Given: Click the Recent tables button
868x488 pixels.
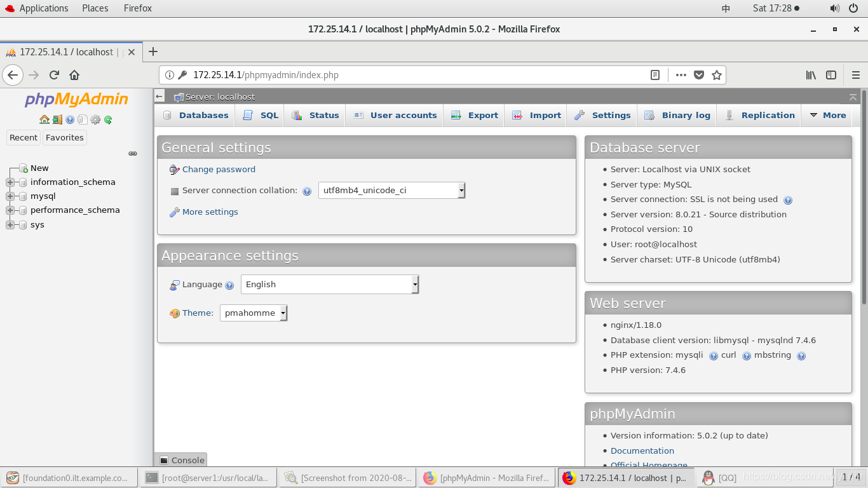Looking at the screenshot, I should [x=24, y=138].
